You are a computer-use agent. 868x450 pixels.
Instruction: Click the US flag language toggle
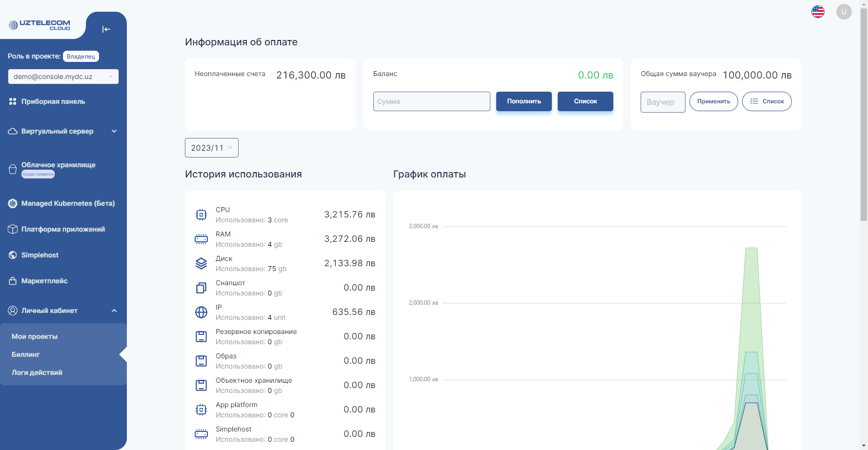818,11
